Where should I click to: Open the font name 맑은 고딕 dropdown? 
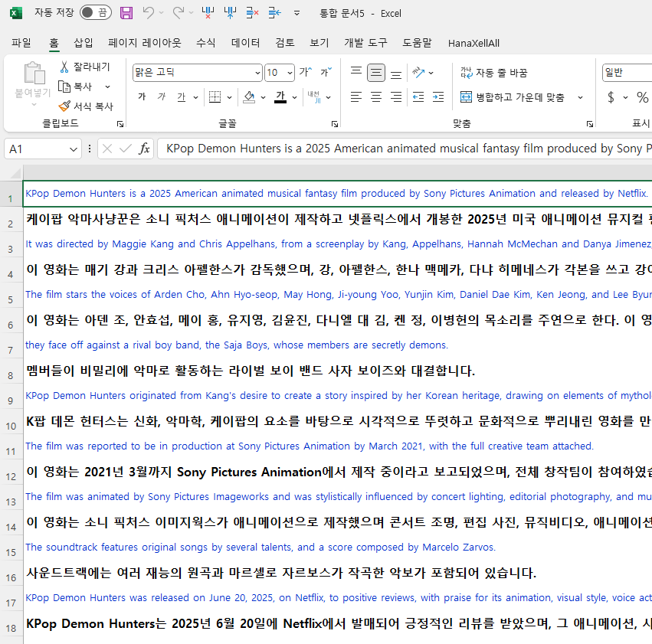257,73
